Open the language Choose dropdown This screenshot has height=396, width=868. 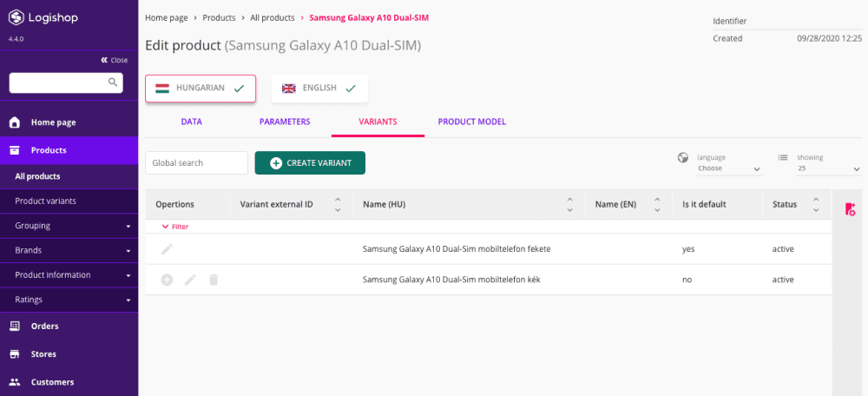(x=729, y=168)
